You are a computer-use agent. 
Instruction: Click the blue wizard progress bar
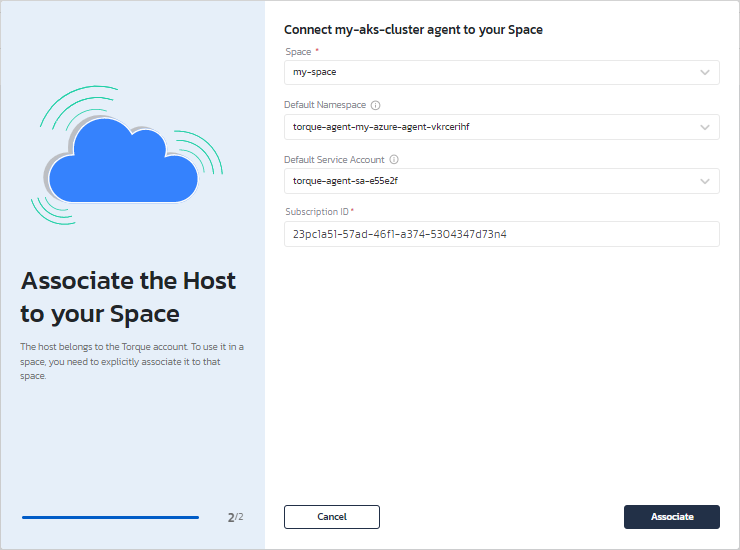click(x=110, y=517)
